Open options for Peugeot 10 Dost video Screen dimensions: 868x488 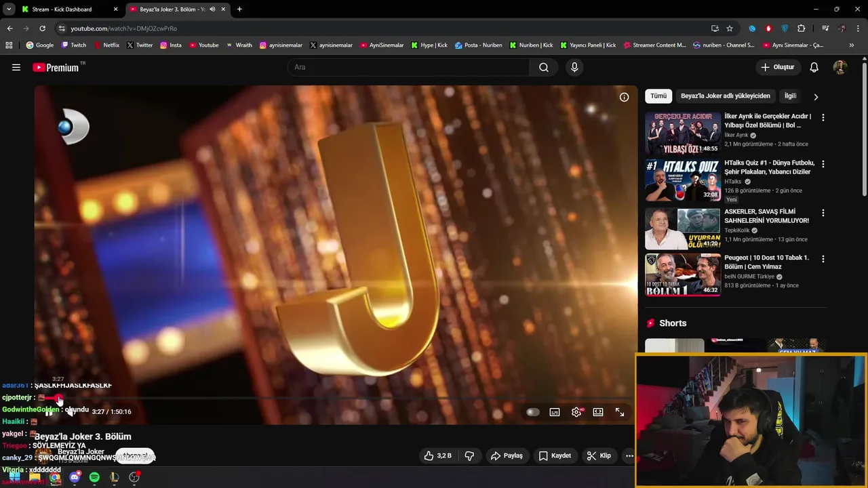(823, 259)
